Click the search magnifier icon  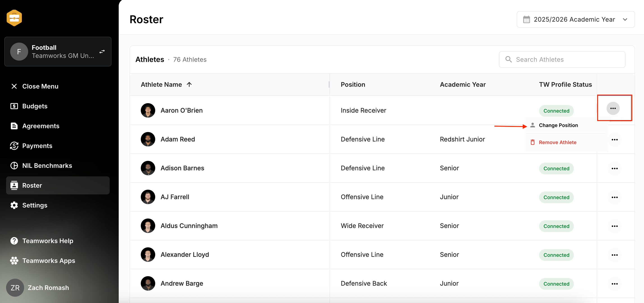[508, 59]
